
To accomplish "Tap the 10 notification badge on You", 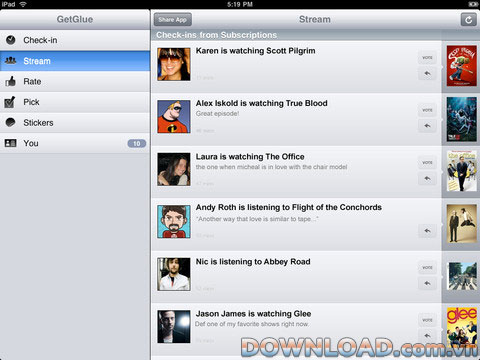I will (137, 144).
